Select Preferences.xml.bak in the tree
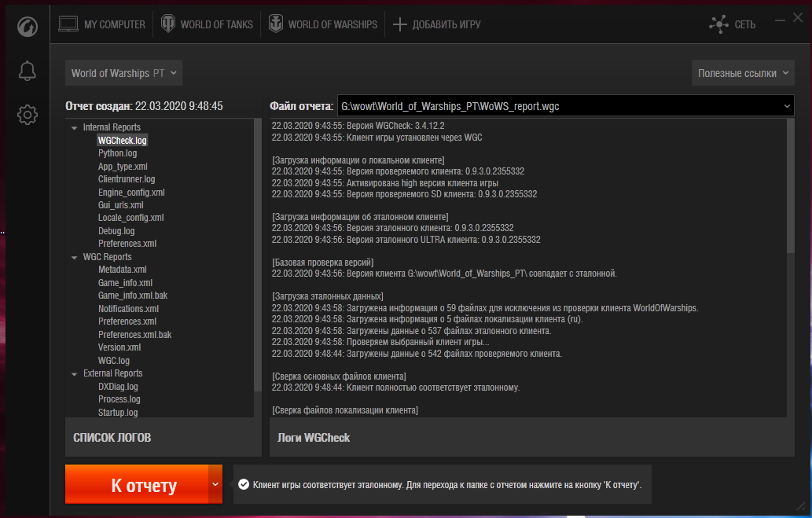Viewport: 812px width, 518px height. [x=134, y=335]
